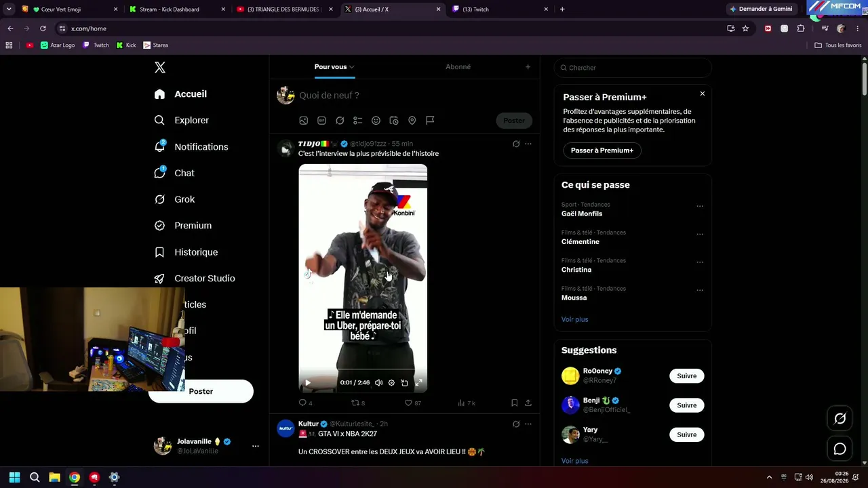Open the floating Grok button

pyautogui.click(x=840, y=419)
